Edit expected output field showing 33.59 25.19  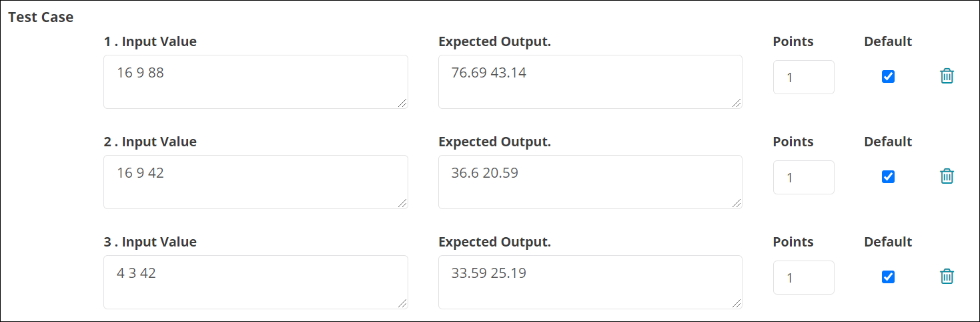click(590, 282)
